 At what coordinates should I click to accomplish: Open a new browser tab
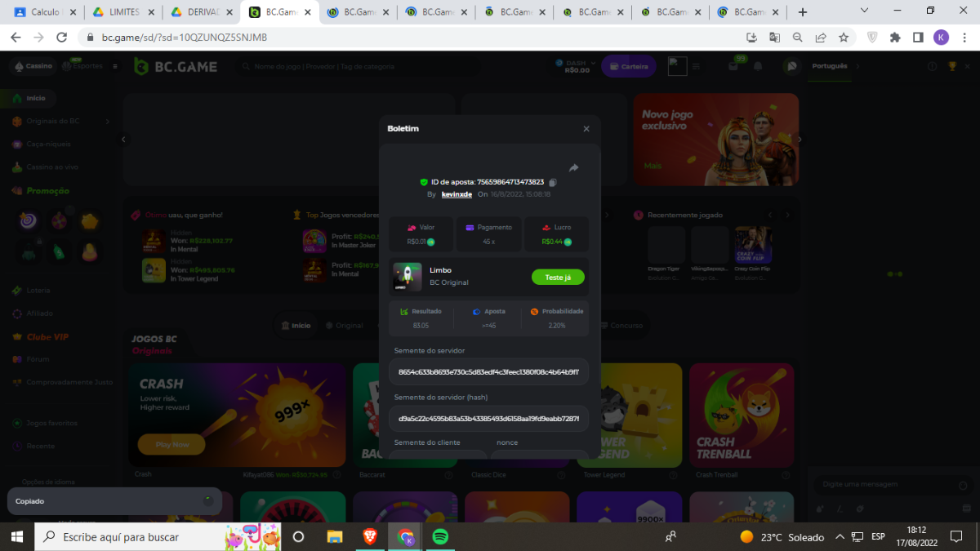[802, 12]
